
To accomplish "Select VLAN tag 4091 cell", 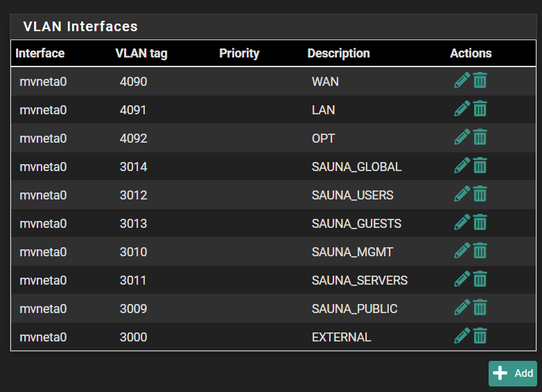I will [133, 110].
